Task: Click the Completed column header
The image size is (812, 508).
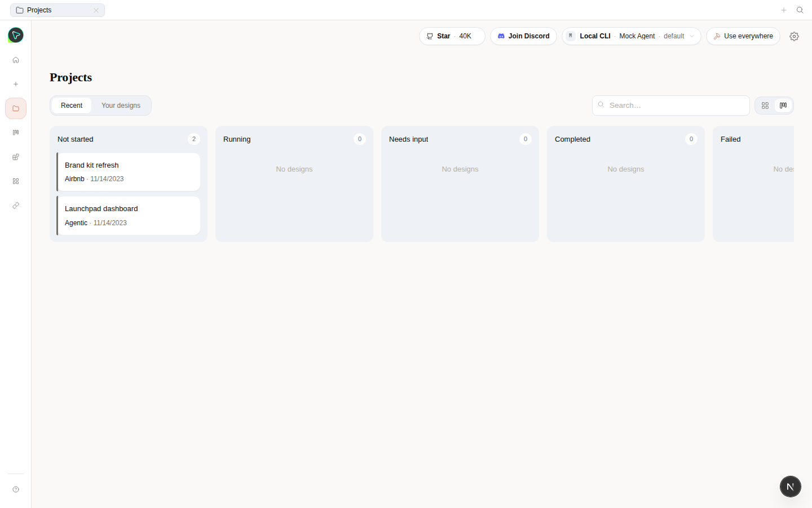Action: [572, 139]
